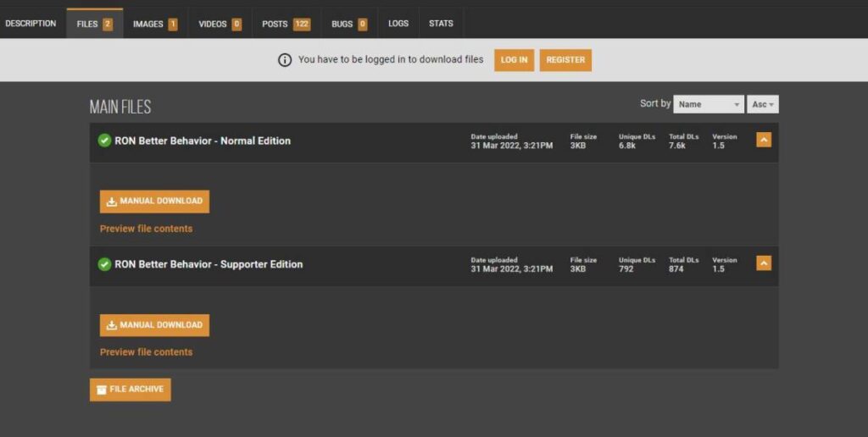Open the Sort by Name dropdown
This screenshot has width=868, height=437.
click(x=709, y=104)
